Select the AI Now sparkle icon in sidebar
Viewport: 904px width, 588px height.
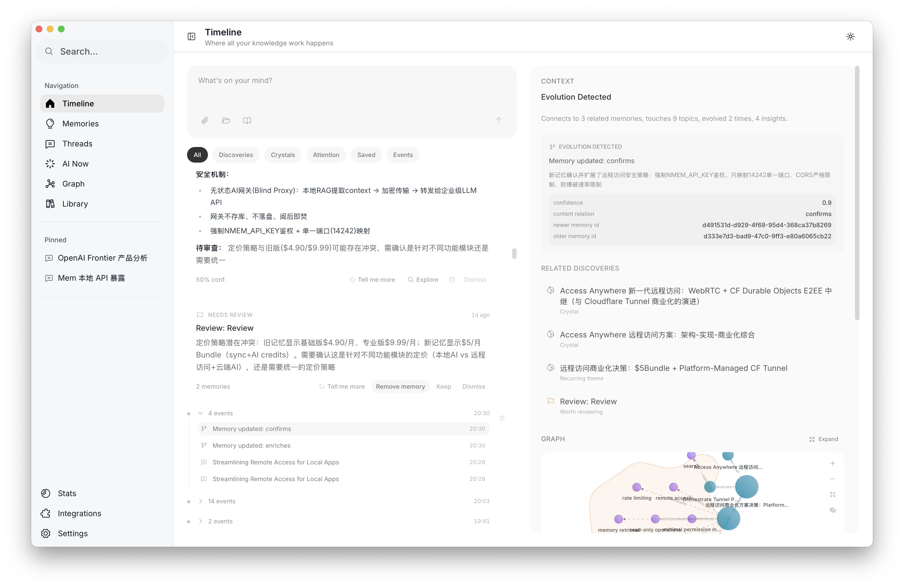pos(51,164)
